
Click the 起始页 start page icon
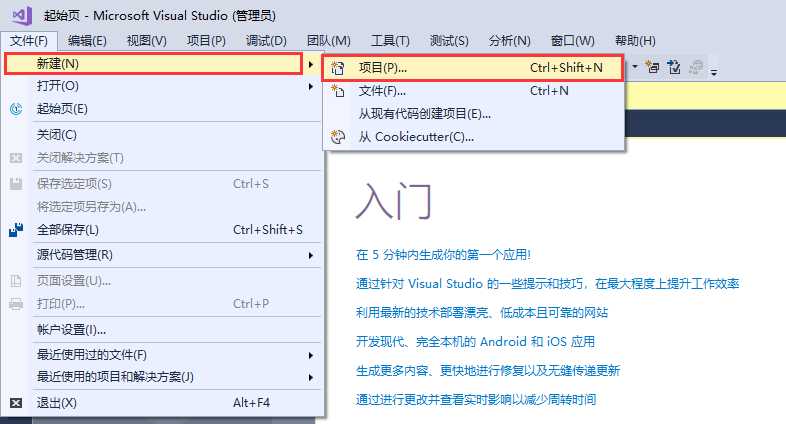tap(16, 109)
